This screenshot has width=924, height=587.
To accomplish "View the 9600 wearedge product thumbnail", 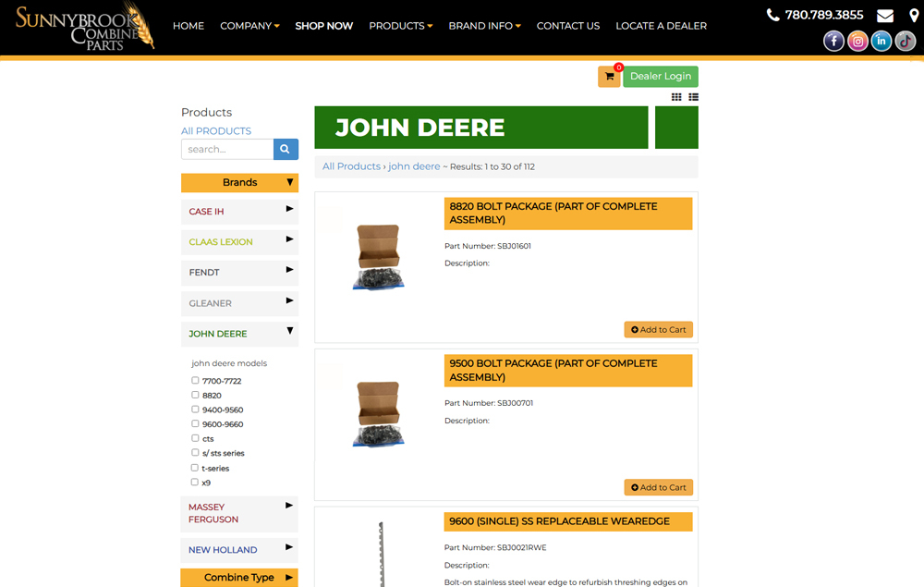I will (382, 554).
